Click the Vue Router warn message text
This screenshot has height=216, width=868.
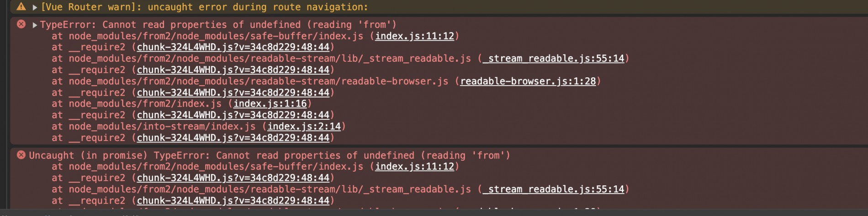point(204,7)
